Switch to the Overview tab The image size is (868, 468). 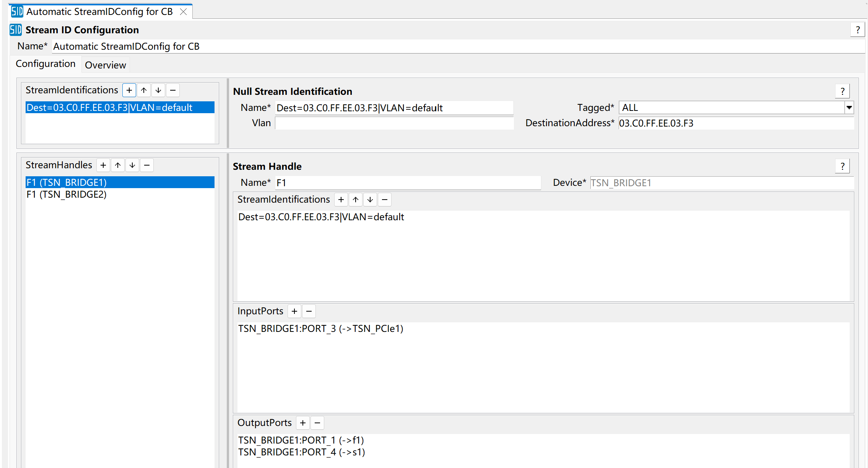pos(106,65)
